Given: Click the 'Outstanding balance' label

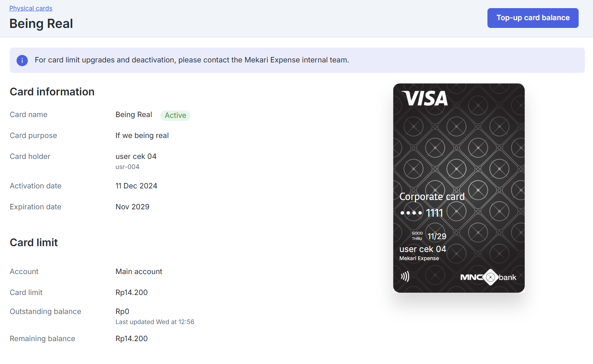Looking at the screenshot, I should coord(45,312).
